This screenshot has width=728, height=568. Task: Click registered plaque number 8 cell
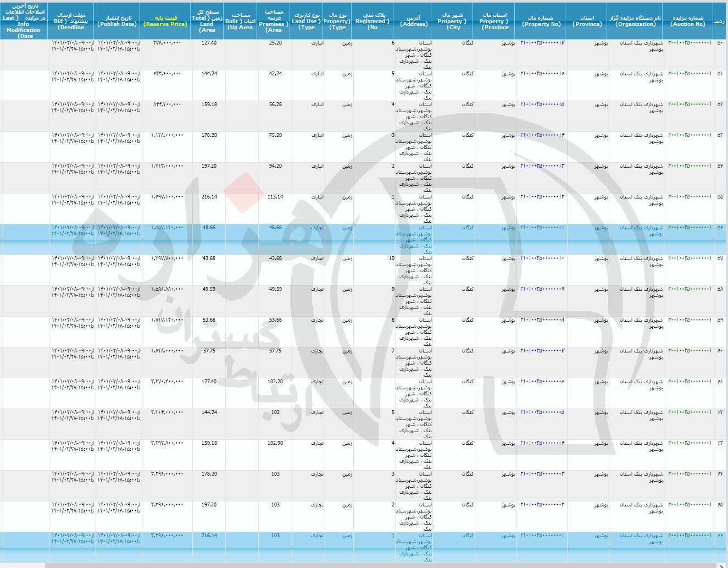pos(393,320)
